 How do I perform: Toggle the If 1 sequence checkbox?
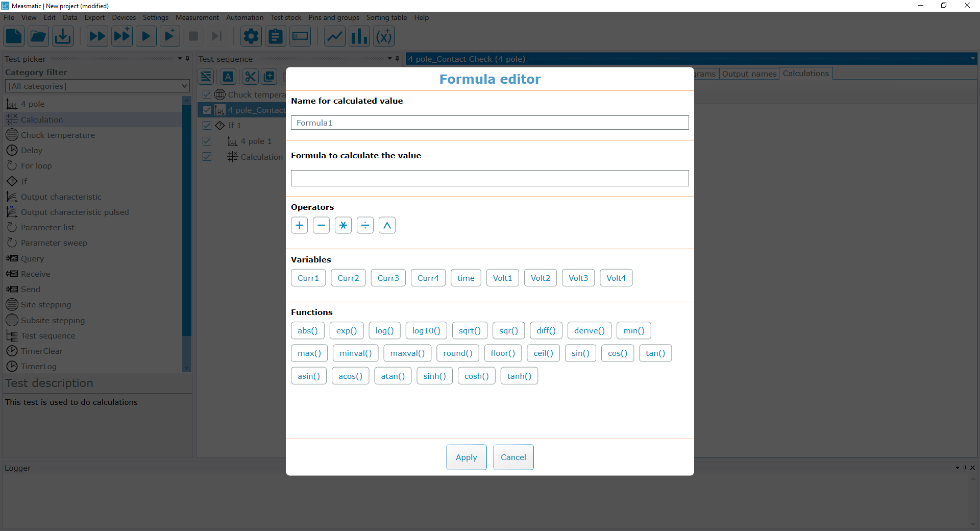[x=207, y=125]
